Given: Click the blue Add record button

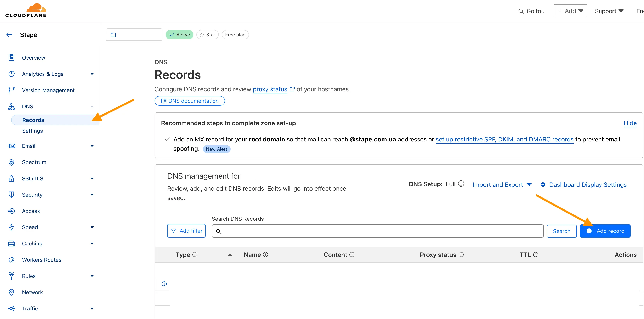Looking at the screenshot, I should (605, 231).
